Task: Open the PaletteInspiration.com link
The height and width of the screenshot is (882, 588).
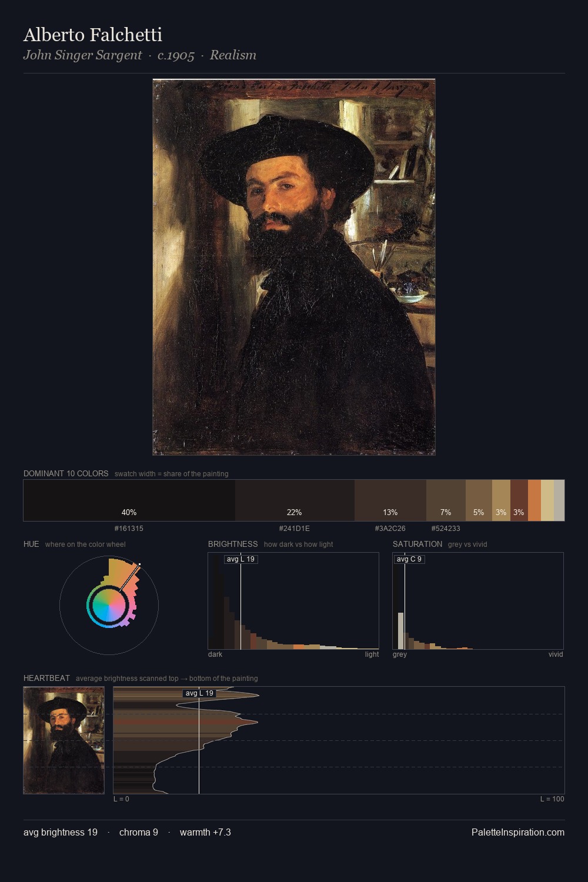Action: [x=518, y=833]
